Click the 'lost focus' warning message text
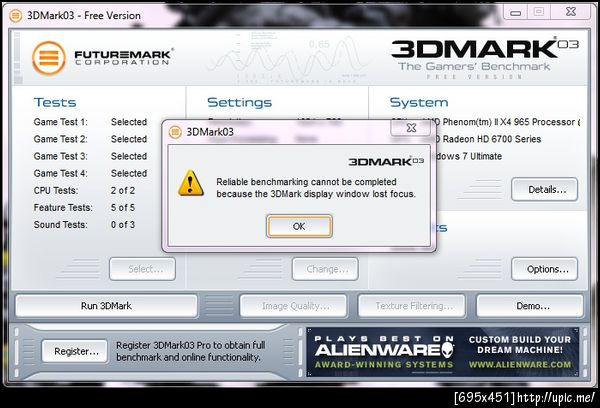The image size is (600, 408). click(316, 188)
